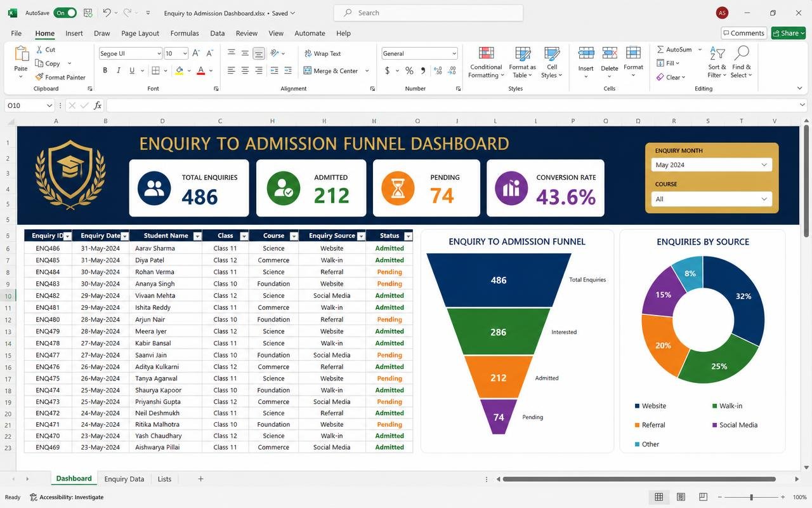Click the Paste clipboard icon
The height and width of the screenshot is (508, 812).
21,54
